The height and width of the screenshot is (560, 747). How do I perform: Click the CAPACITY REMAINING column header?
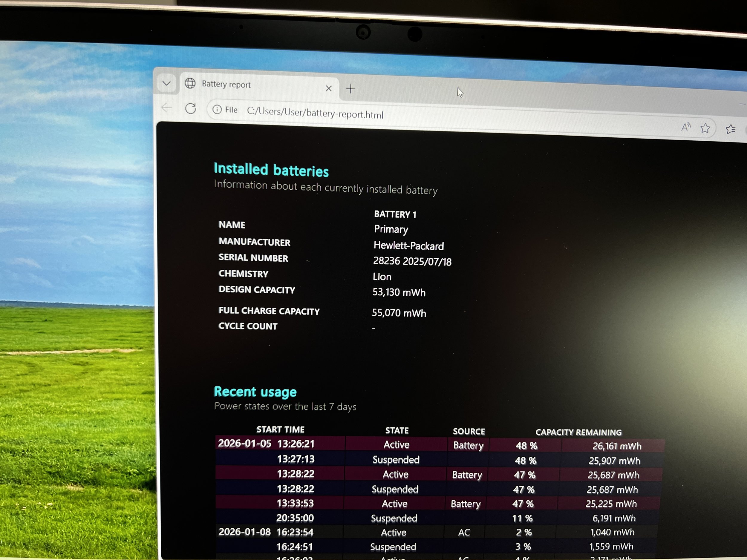(578, 432)
